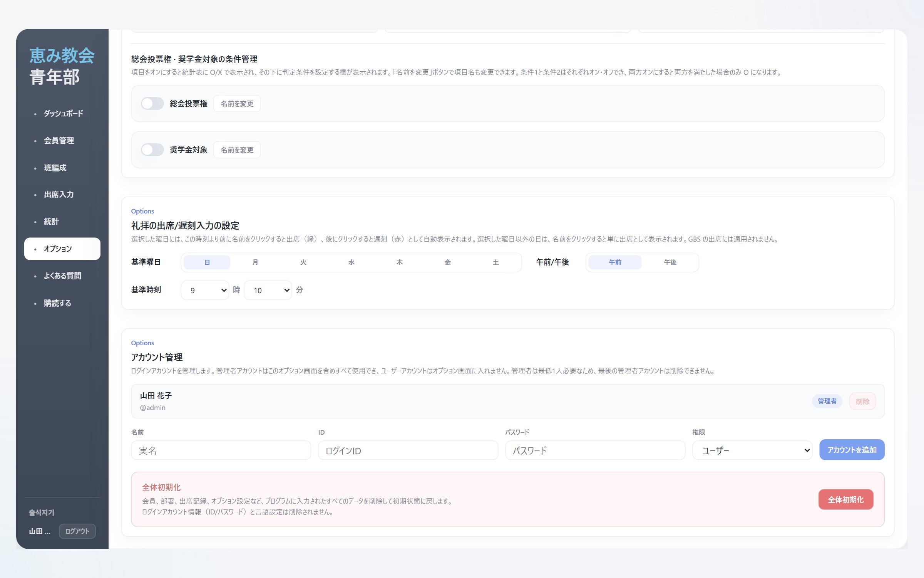Select 水 as the base weekday
The image size is (924, 578).
(x=352, y=262)
